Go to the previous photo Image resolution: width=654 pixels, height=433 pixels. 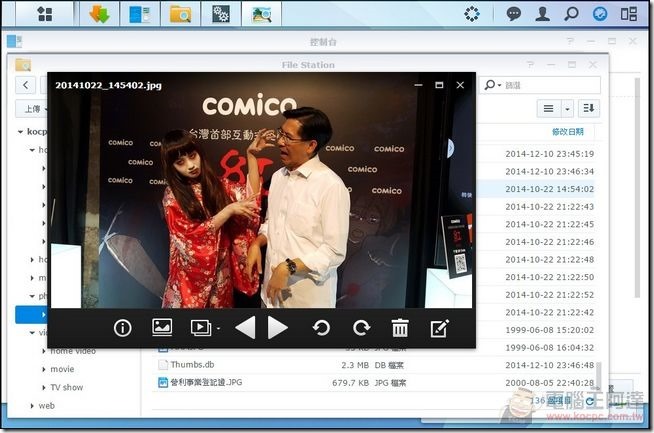[x=245, y=327]
